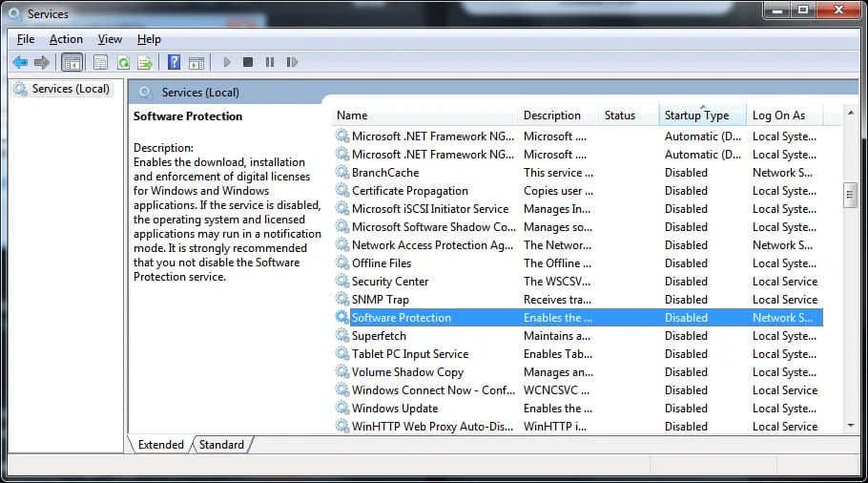Viewport: 868px width, 483px height.
Task: Click the Show/Hide Console Tree toolbar icon
Action: pyautogui.click(x=71, y=63)
